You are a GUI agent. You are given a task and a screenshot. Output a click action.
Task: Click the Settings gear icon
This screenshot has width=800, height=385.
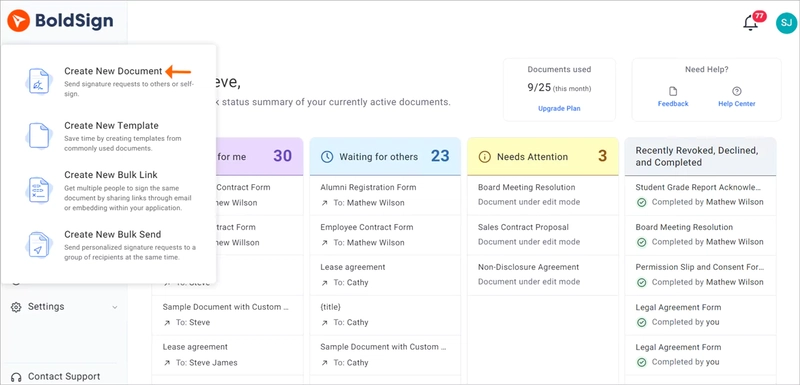(16, 307)
